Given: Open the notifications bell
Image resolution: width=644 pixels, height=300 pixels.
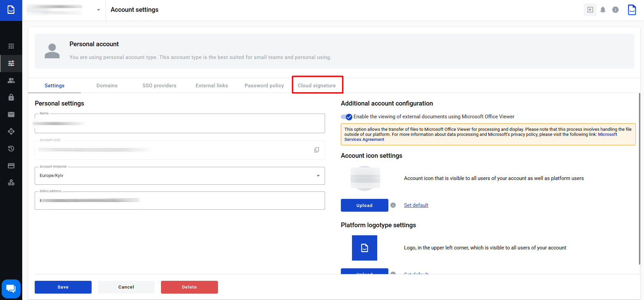Looking at the screenshot, I should pyautogui.click(x=603, y=10).
